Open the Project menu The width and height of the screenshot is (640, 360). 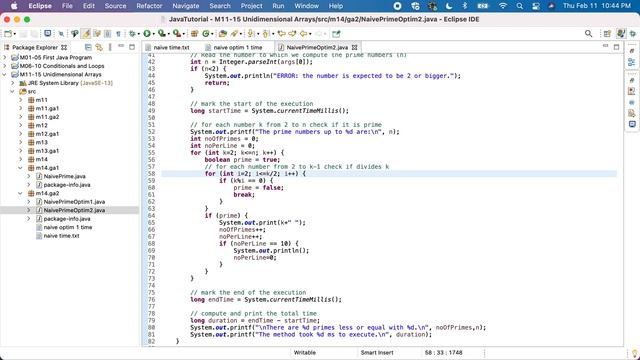(x=251, y=6)
